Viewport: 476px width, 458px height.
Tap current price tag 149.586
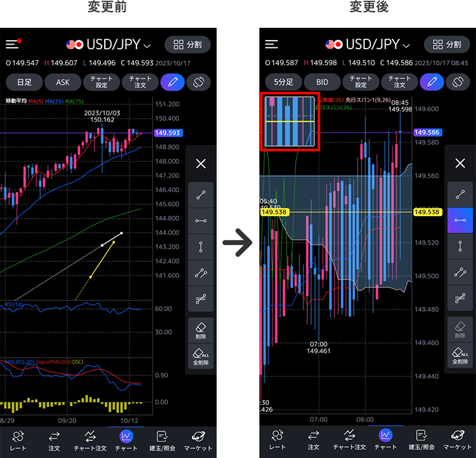tap(427, 132)
